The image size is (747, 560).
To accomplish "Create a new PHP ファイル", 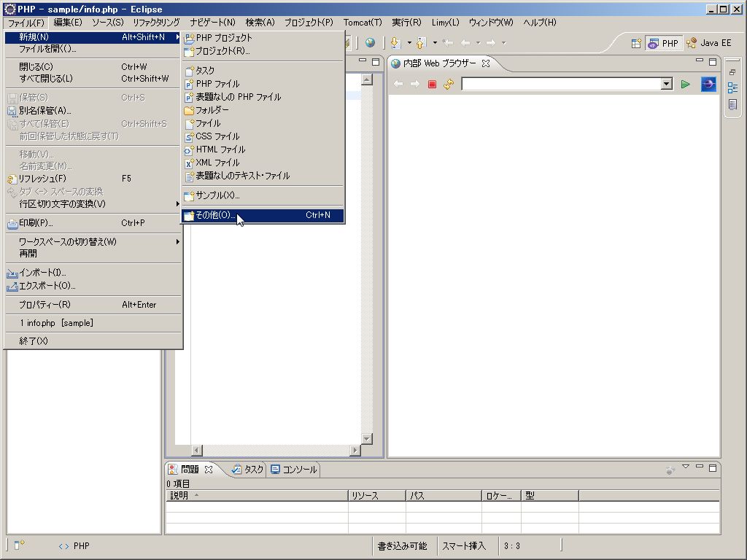I will coord(263,84).
